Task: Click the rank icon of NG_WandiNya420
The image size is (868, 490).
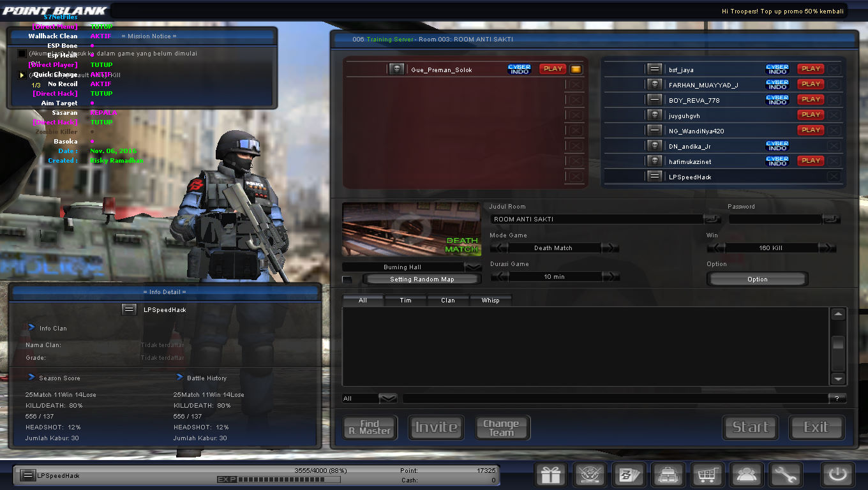Action: click(x=654, y=130)
